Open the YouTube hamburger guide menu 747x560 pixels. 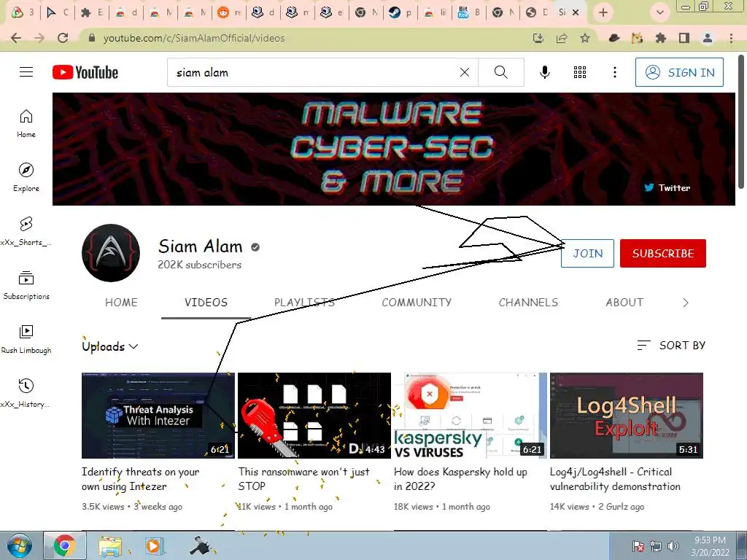(26, 72)
